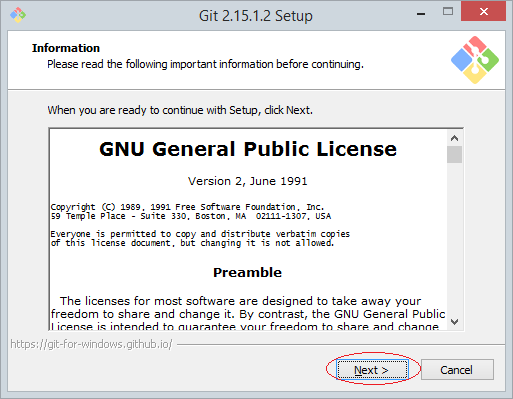Viewport: 513px width, 399px height.
Task: Click the 'Everyone is permitted to copy' paragraph
Action: 200,238
